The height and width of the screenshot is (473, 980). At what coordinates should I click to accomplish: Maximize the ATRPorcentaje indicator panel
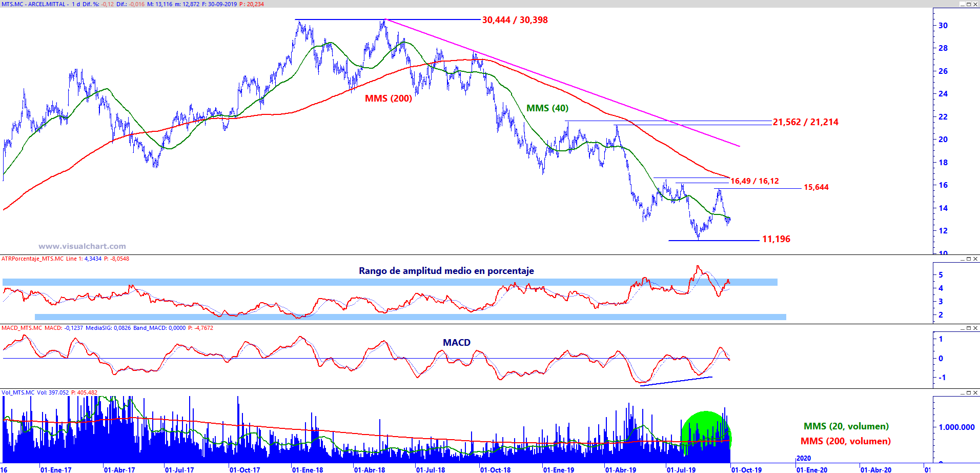[969, 259]
